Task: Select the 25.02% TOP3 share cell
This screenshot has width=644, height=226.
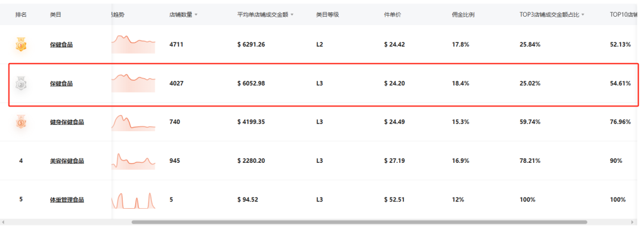Action: tap(530, 83)
